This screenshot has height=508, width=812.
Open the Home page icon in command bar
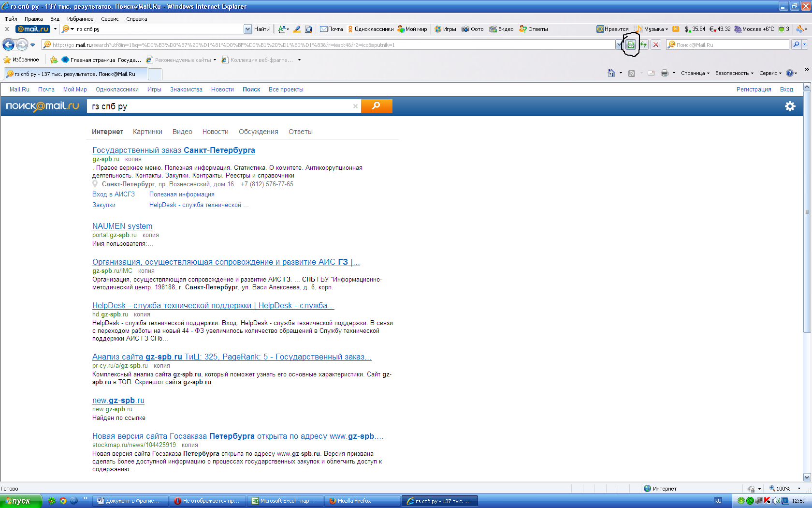click(611, 73)
